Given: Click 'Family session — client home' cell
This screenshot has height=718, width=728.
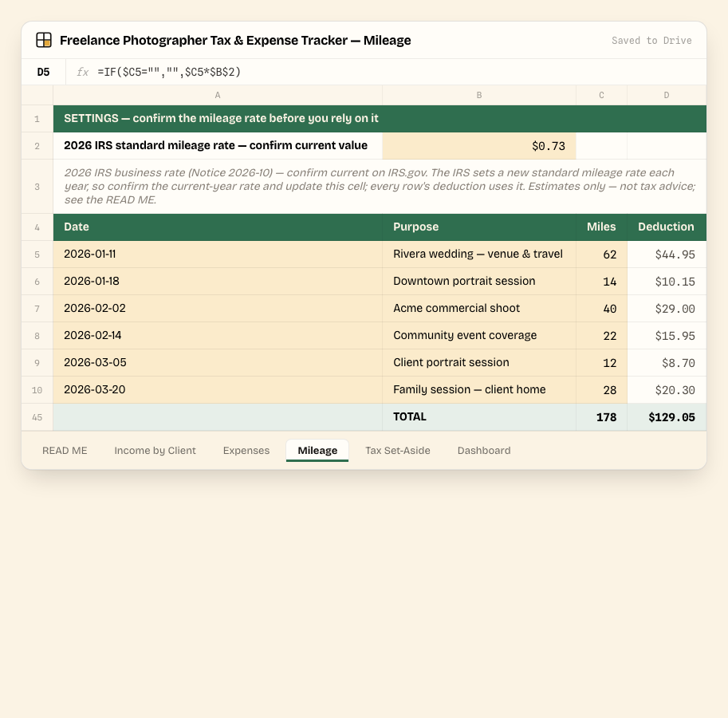Looking at the screenshot, I should [479, 389].
